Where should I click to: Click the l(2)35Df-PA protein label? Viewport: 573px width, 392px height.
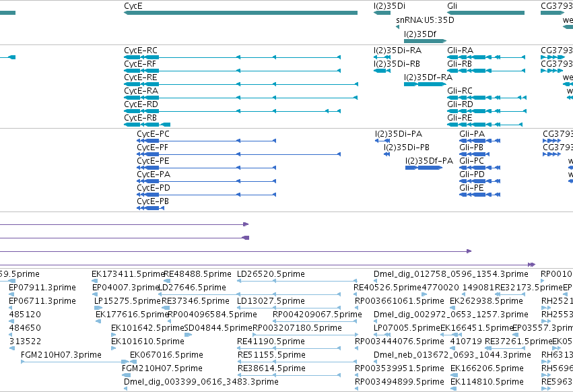coord(429,161)
